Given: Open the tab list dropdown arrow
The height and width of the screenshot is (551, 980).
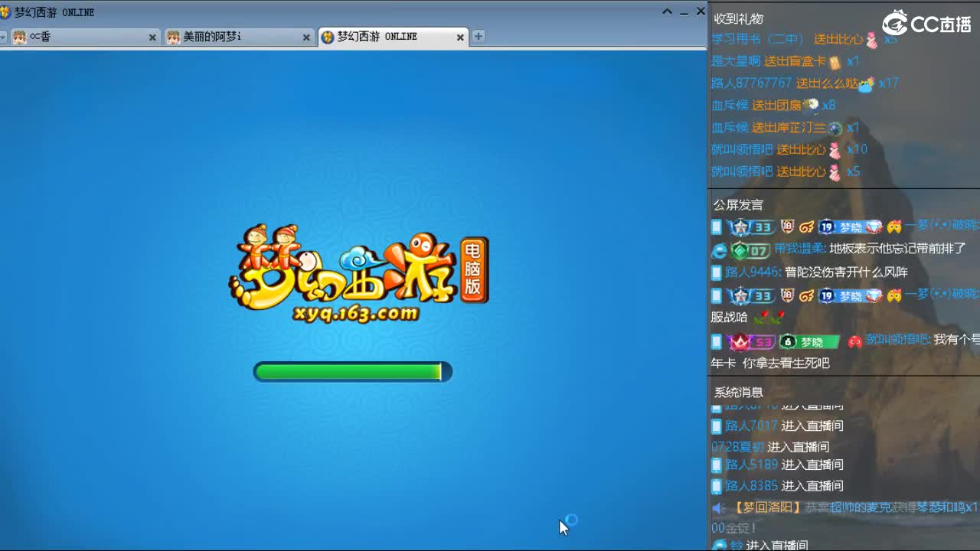Looking at the screenshot, I should 3,37.
